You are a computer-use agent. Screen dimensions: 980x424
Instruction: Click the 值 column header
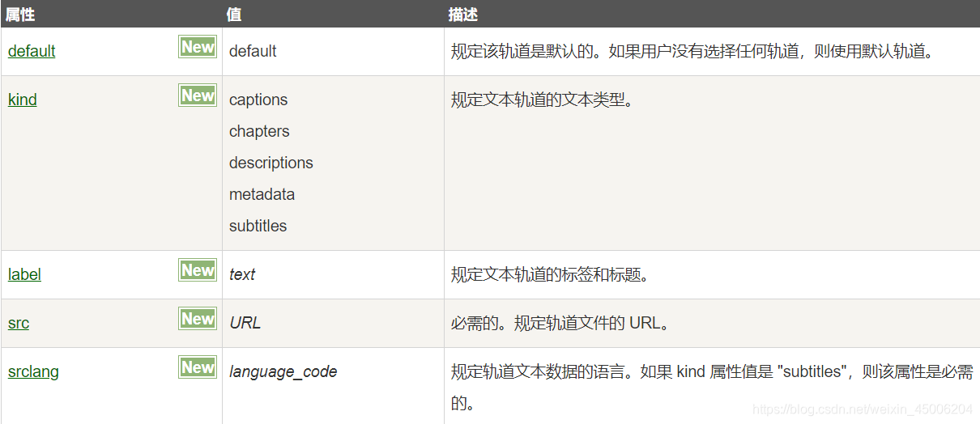(235, 15)
